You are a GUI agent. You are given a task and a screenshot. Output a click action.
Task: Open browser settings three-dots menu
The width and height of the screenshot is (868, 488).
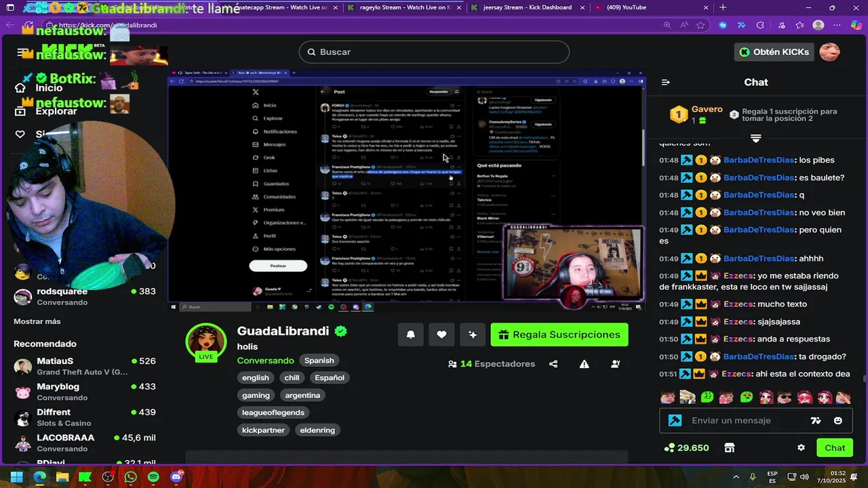coord(837,25)
